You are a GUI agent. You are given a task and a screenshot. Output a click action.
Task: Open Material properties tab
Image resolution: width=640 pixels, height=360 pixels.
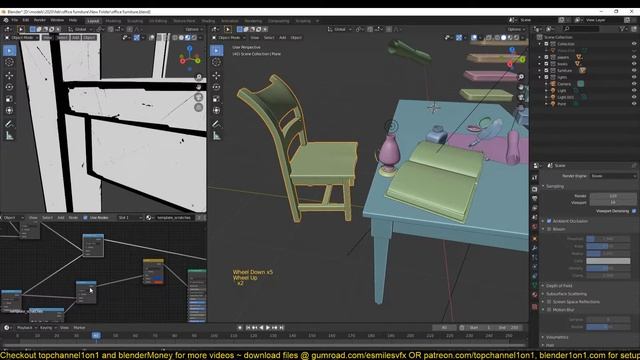[x=535, y=295]
